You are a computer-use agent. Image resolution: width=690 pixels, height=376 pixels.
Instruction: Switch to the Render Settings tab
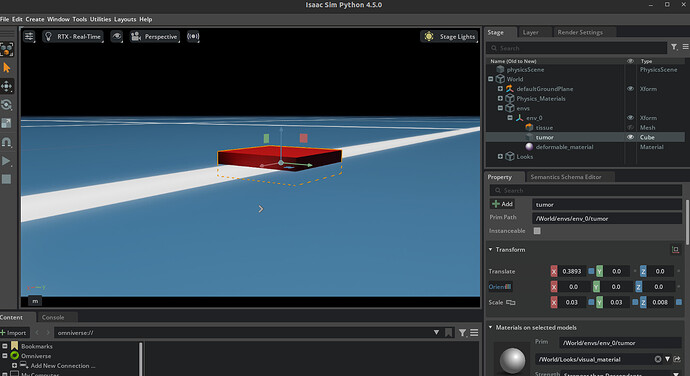pos(580,32)
